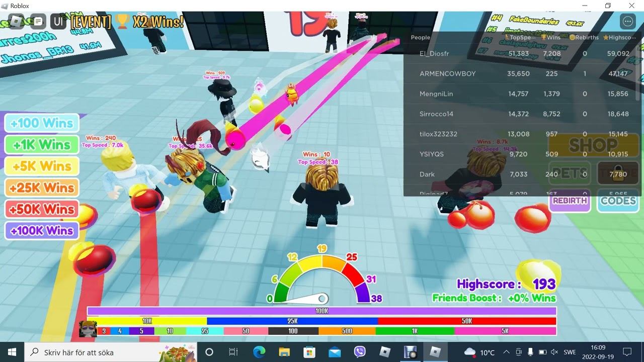Open Task View on the taskbar
Screen dimensions: 644x362
click(233, 352)
